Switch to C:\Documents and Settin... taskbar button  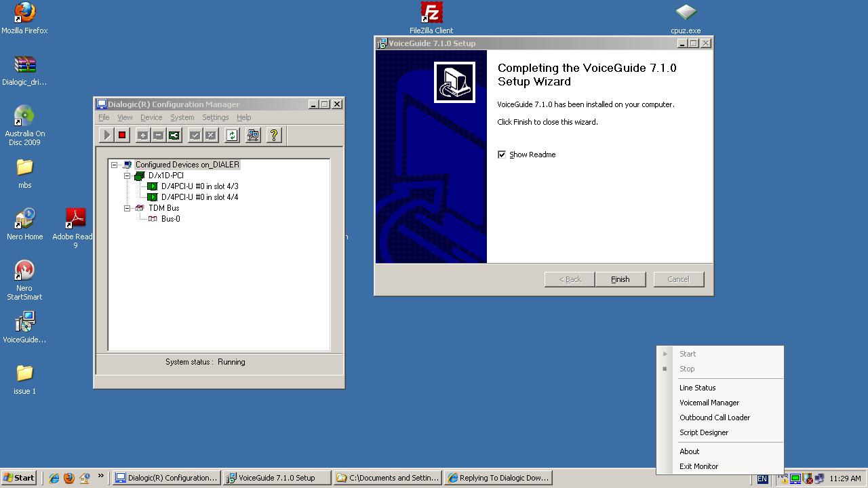(x=389, y=478)
